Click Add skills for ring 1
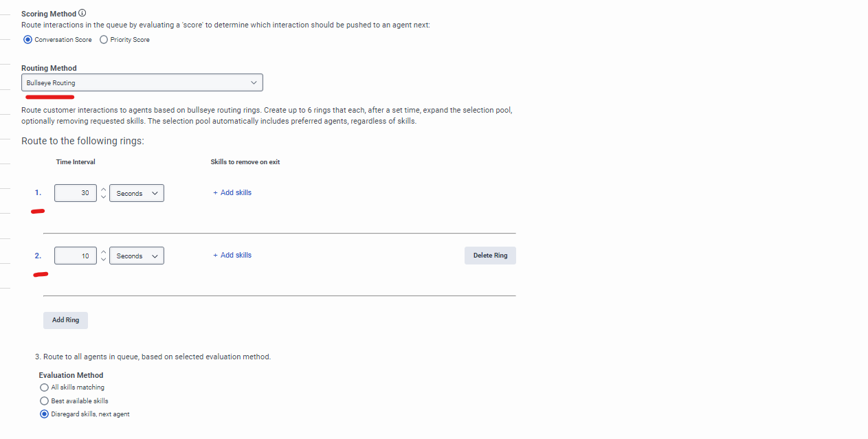 click(232, 192)
